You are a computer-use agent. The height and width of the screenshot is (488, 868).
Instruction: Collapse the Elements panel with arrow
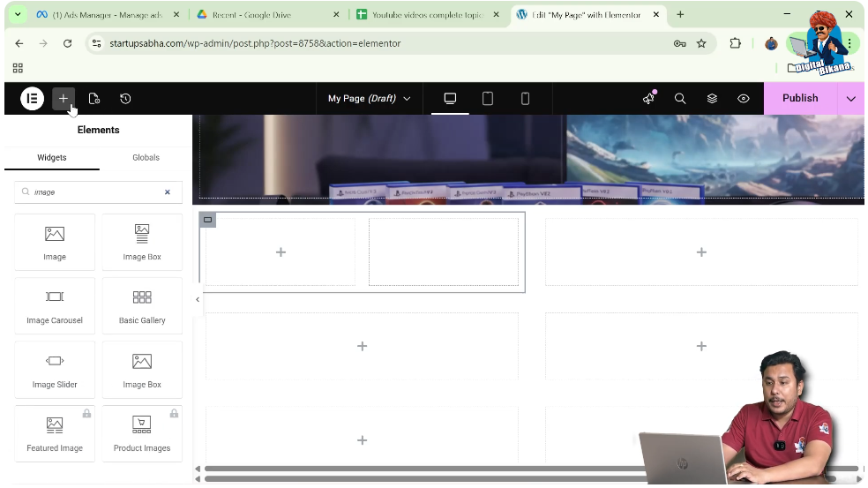click(198, 300)
